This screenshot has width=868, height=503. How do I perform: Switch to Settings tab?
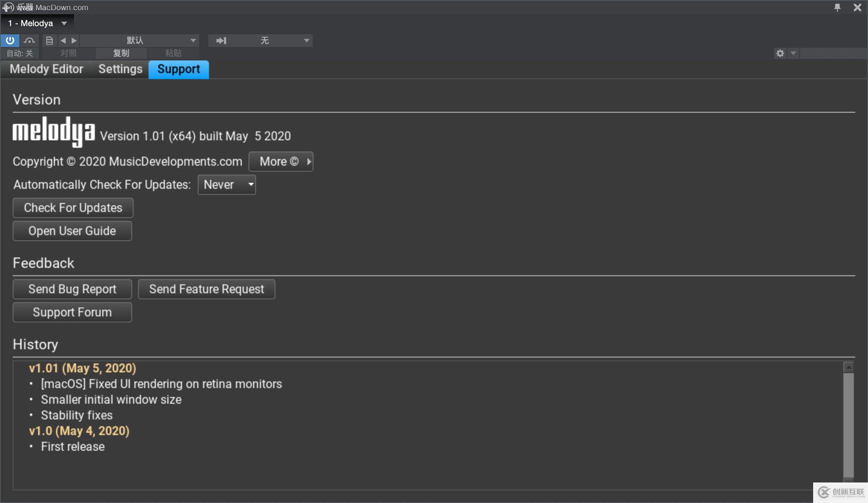click(x=120, y=69)
